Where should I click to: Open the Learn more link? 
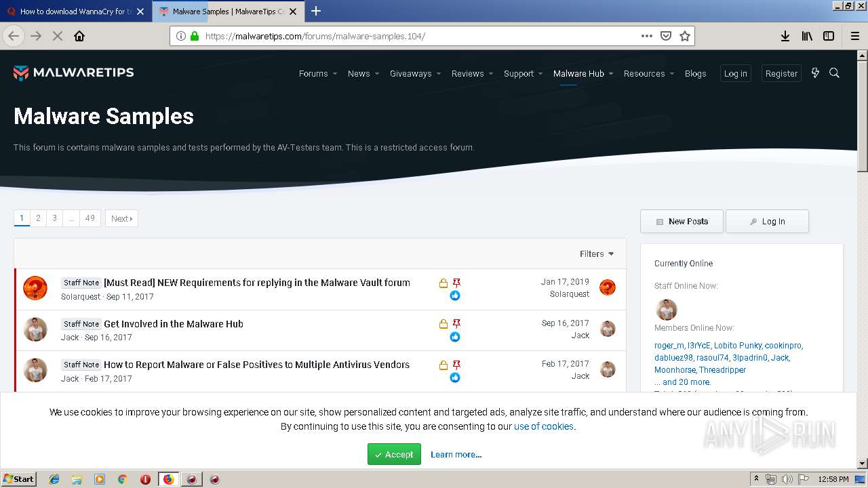(x=456, y=454)
